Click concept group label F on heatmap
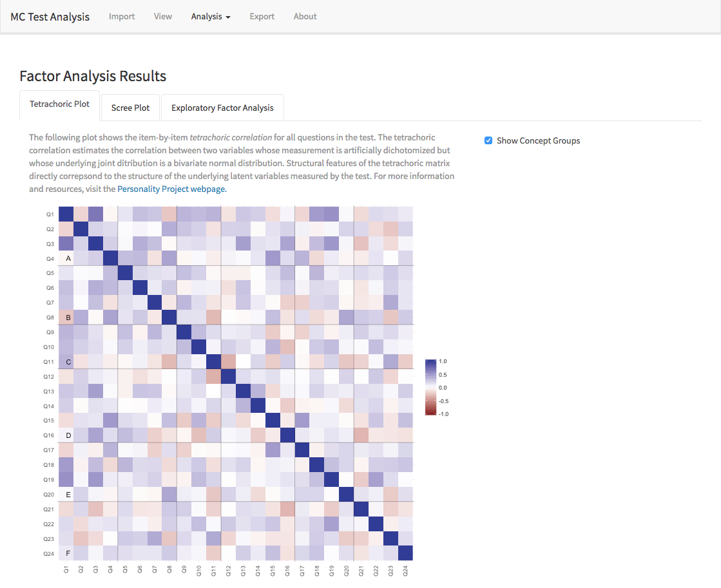 point(68,553)
